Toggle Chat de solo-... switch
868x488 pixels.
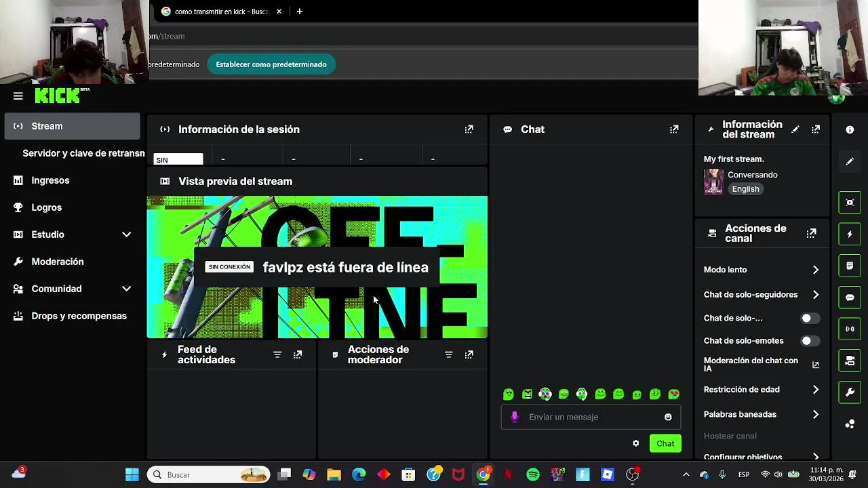pos(810,318)
